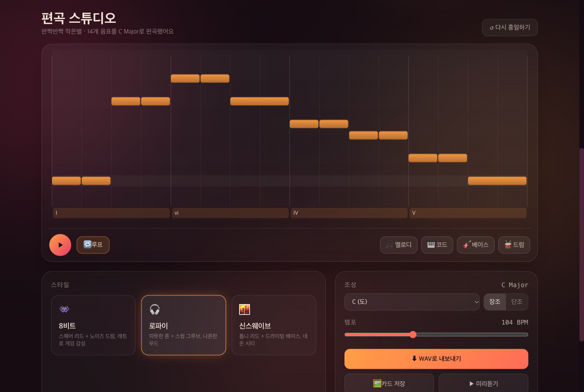Click the drum icon on 드럼 button

[508, 245]
